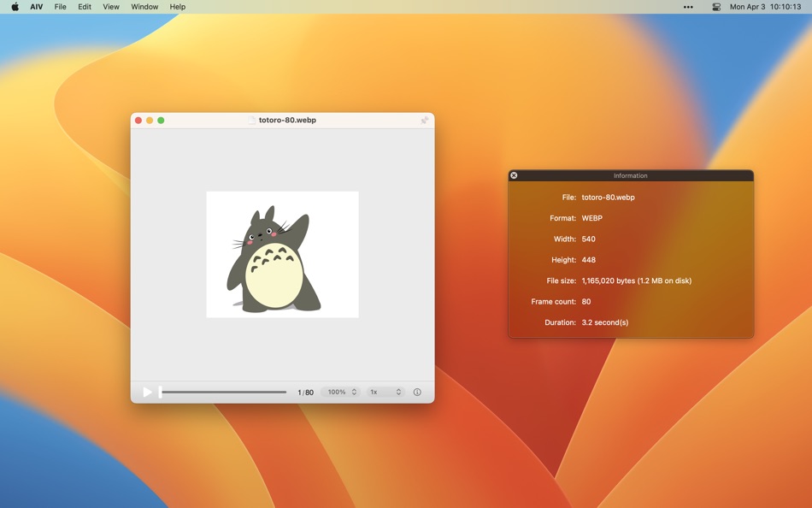Click the frame position slider
Image resolution: width=812 pixels, height=508 pixels.
click(x=223, y=392)
